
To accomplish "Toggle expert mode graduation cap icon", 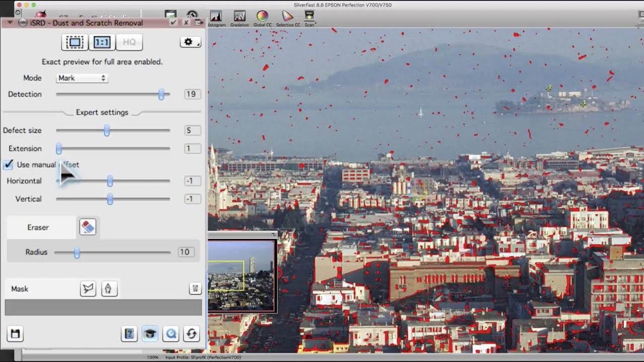I will pyautogui.click(x=150, y=334).
